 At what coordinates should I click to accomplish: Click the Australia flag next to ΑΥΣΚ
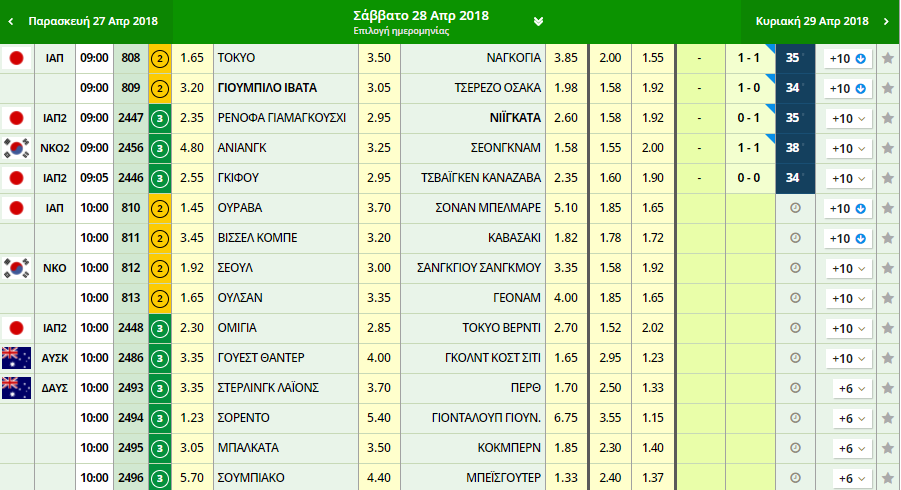click(16, 358)
